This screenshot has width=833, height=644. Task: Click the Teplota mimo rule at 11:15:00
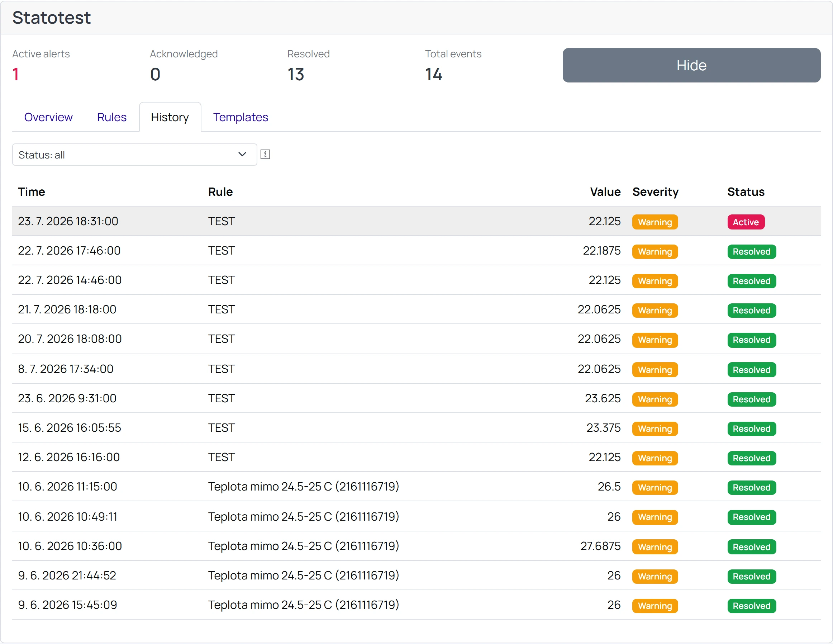(x=304, y=487)
